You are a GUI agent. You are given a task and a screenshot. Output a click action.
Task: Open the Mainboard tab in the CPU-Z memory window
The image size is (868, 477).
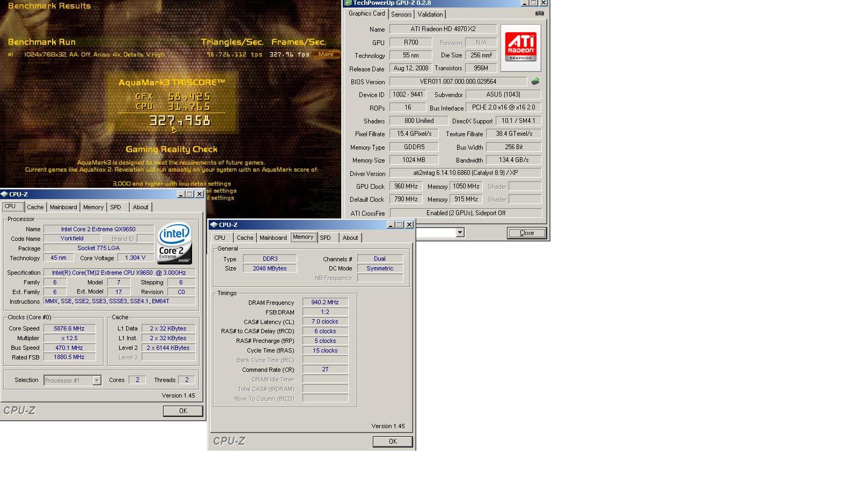[x=273, y=238]
